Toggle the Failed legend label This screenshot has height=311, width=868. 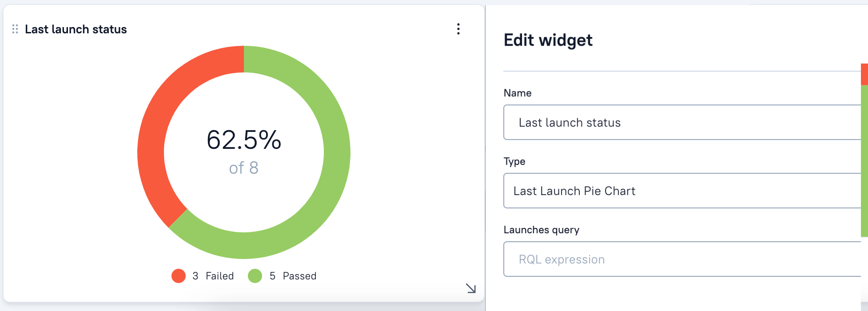(219, 276)
